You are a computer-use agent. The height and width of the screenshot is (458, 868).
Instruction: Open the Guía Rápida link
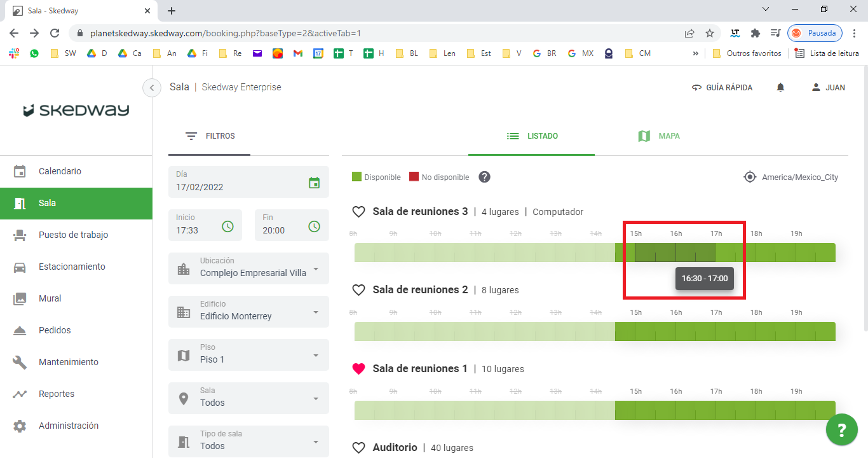point(722,88)
